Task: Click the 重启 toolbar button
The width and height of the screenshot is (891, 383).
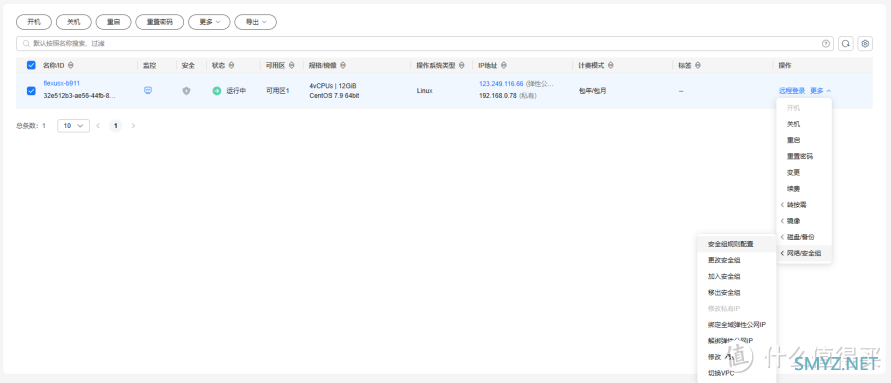Action: click(x=114, y=22)
